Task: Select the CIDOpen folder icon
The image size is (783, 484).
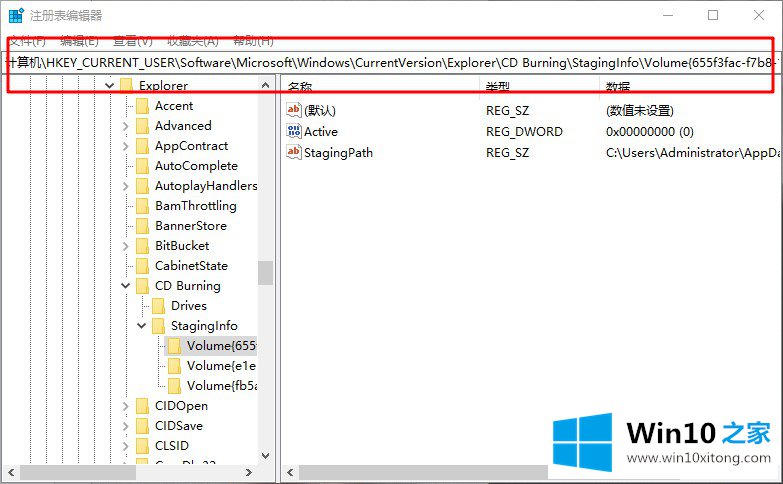Action: point(143,406)
